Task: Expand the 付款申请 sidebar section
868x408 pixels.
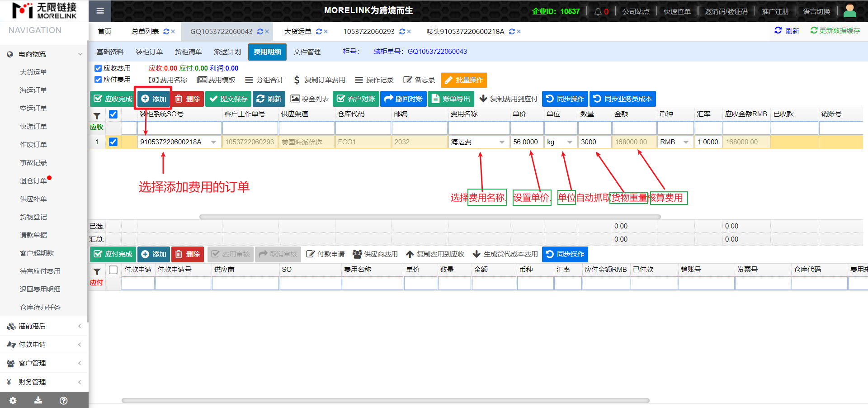Action: point(44,345)
